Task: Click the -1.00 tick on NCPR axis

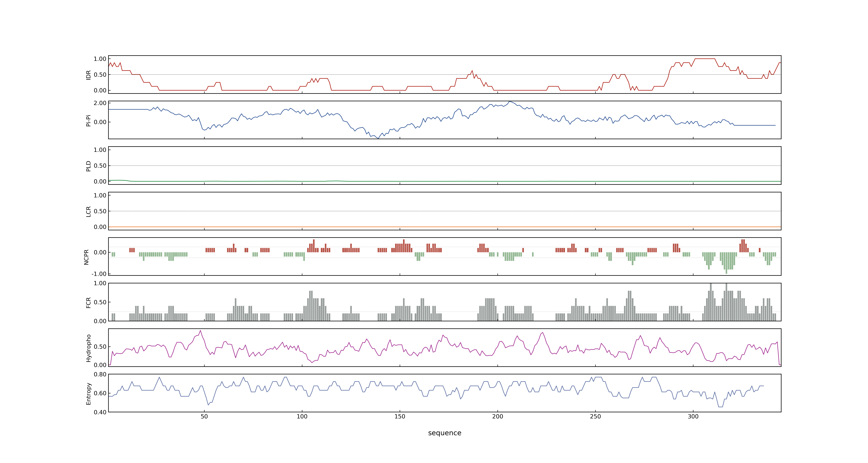Action: (99, 274)
